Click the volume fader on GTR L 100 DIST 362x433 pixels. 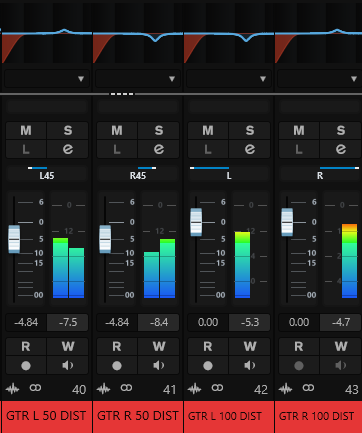(x=196, y=222)
